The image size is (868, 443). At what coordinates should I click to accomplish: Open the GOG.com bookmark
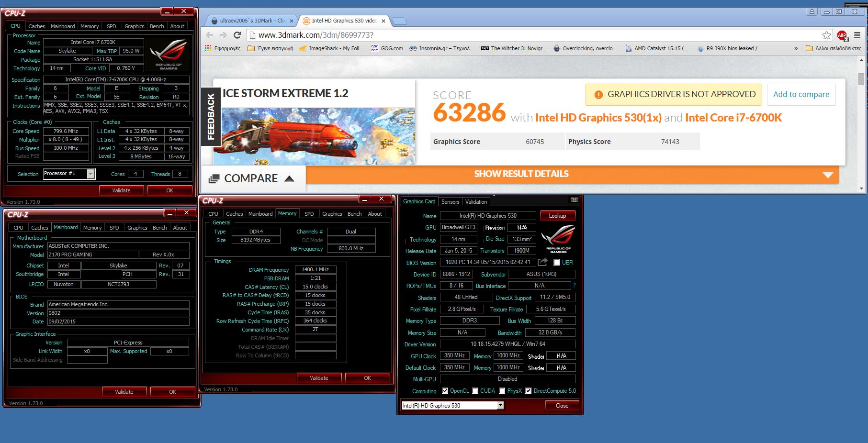tap(387, 48)
